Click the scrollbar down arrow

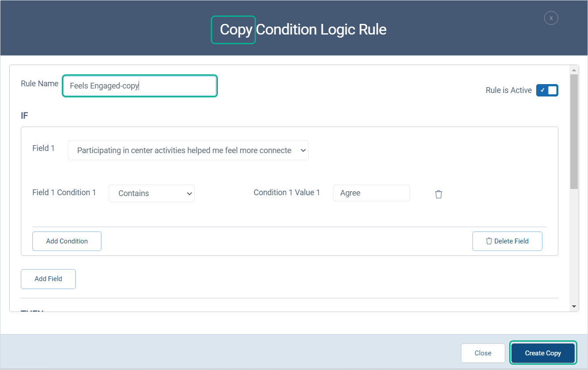574,306
